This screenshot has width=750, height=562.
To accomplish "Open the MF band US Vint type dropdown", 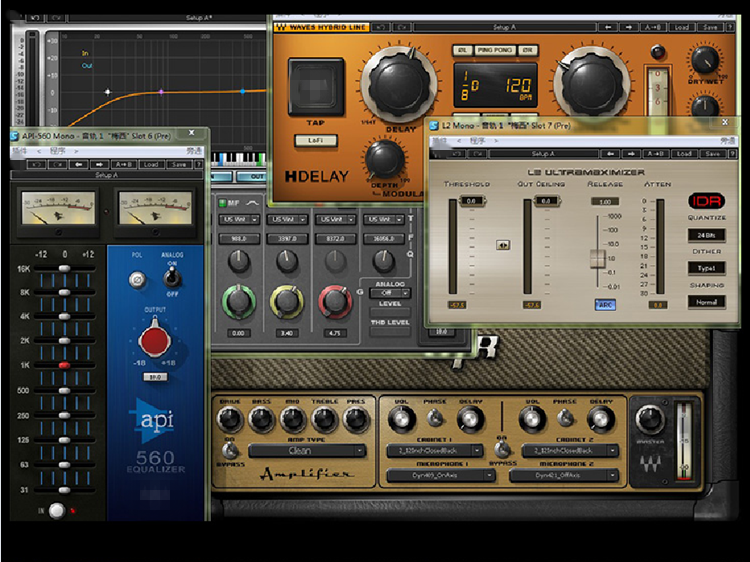I will click(x=239, y=220).
